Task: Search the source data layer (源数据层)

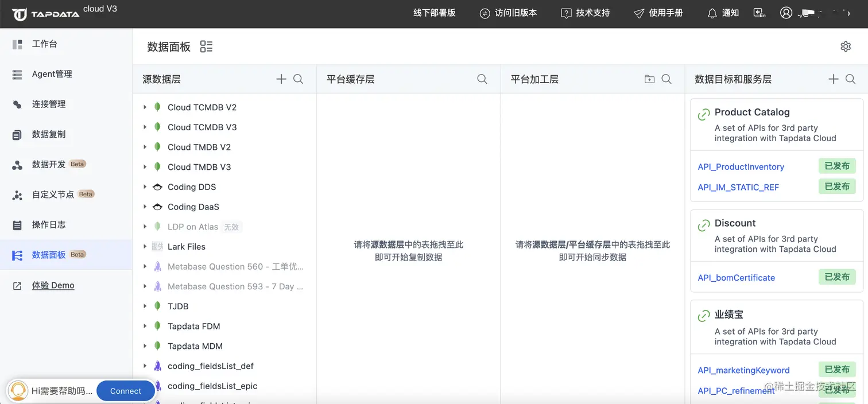Action: pos(299,79)
